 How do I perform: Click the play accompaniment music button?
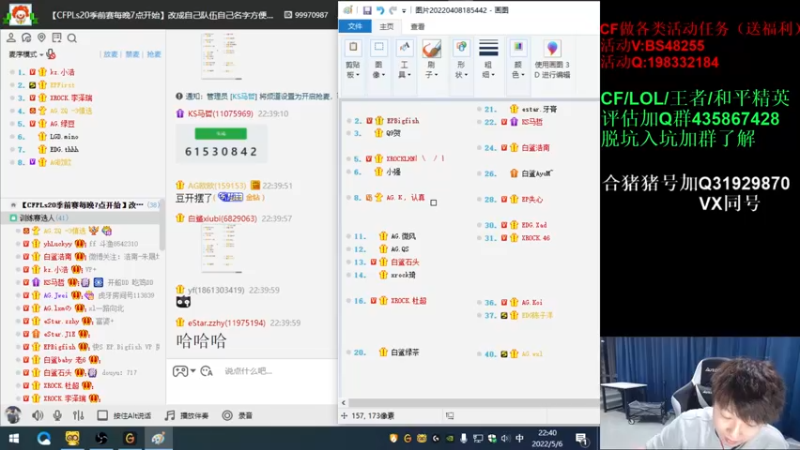click(x=187, y=415)
